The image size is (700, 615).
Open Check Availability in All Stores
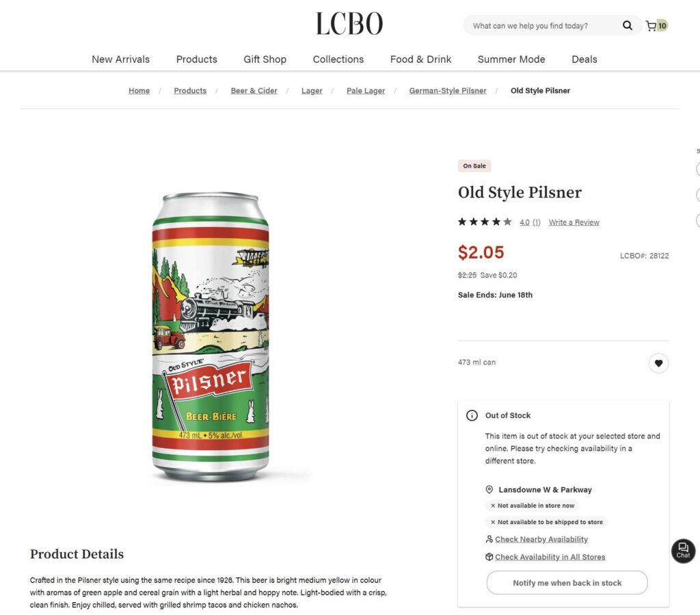(x=550, y=557)
